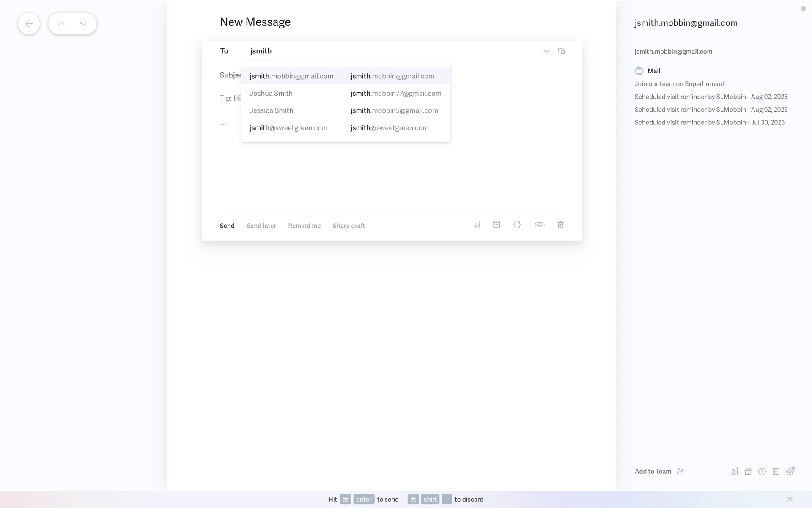This screenshot has width=812, height=508.
Task: Pop out compose window icon
Action: [561, 51]
